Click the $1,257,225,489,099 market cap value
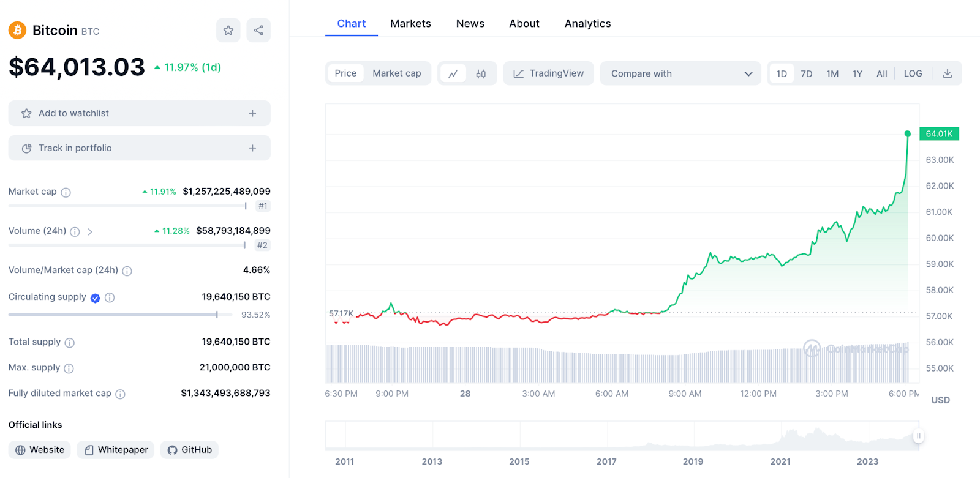This screenshot has width=980, height=478. [x=227, y=192]
